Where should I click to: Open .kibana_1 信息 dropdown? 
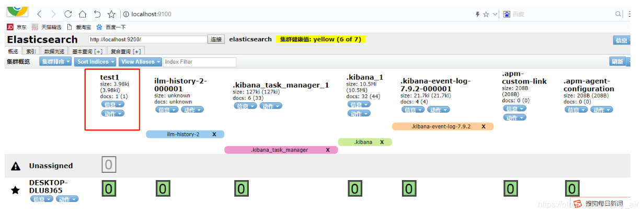[x=358, y=104]
